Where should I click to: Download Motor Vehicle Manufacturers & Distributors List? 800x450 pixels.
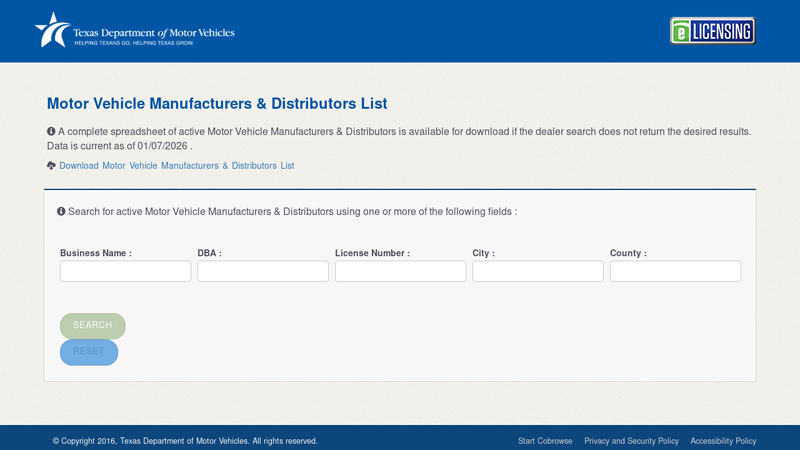coord(177,166)
